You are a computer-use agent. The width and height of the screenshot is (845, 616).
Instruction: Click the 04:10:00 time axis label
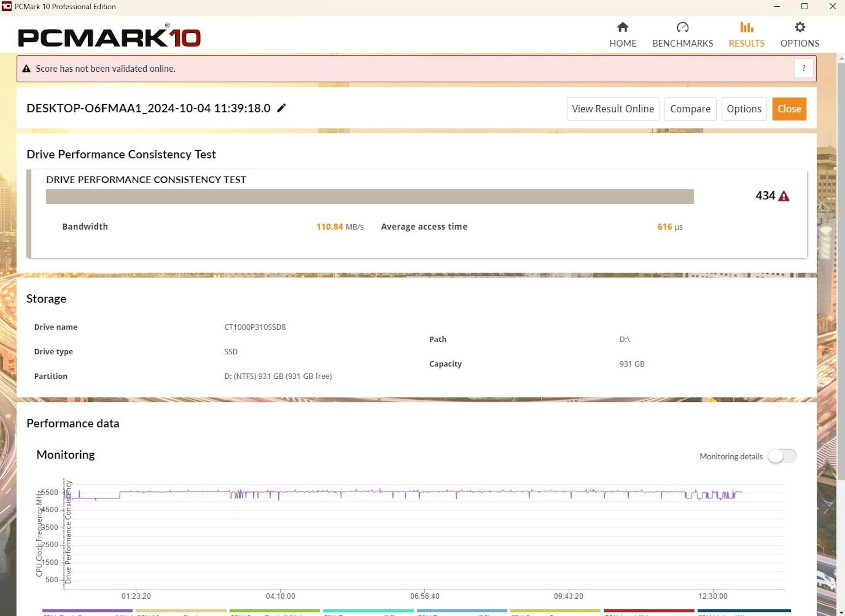coord(280,596)
